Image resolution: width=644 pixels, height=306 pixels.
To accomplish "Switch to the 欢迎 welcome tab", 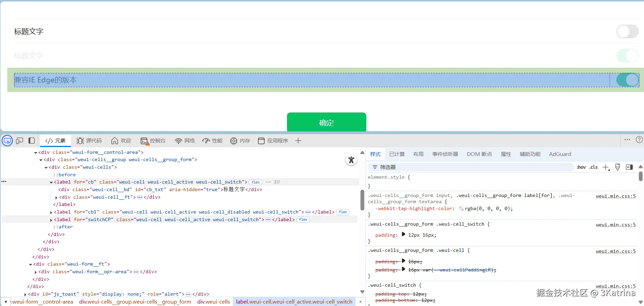I will (x=121, y=141).
